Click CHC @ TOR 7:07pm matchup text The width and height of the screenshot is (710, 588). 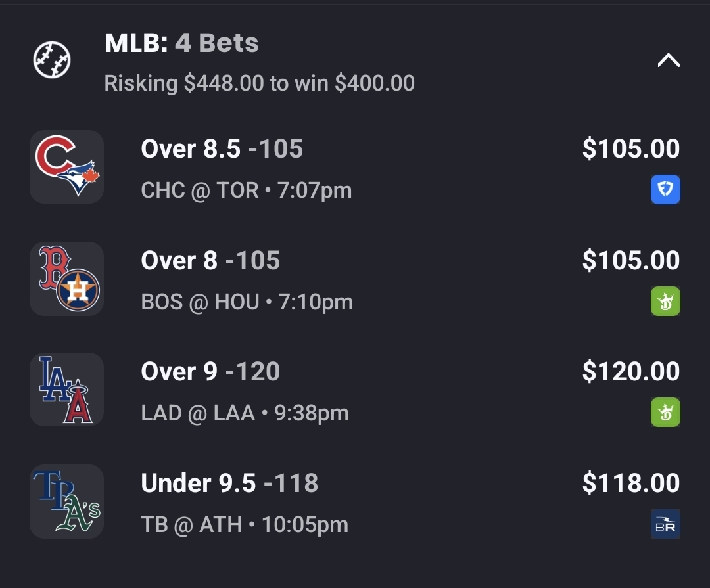tap(247, 191)
